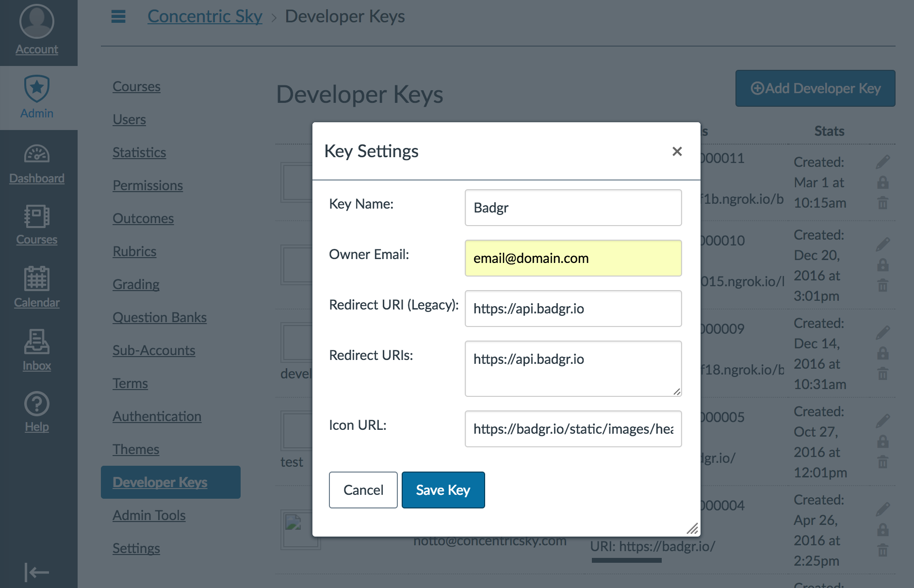Screen dimensions: 914x588
Task: Delete the key created Apr 26, 2016
Action: pos(883,550)
